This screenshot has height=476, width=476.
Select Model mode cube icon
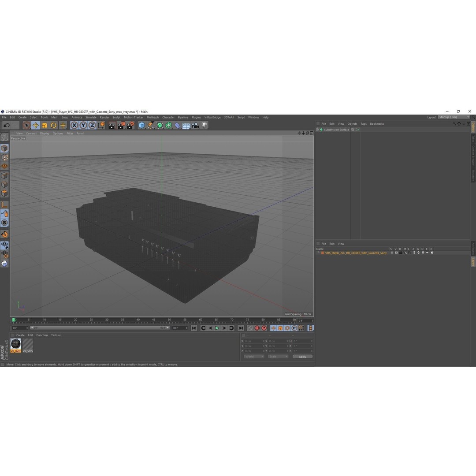click(x=4, y=148)
